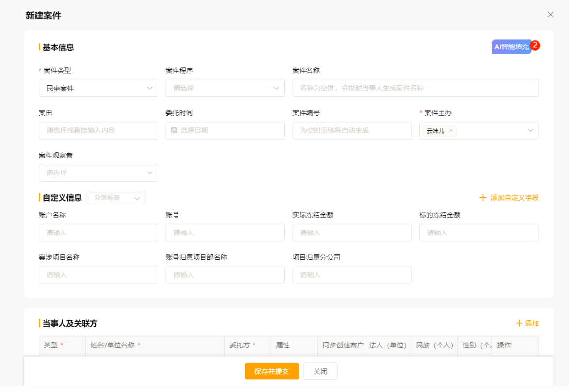Image resolution: width=569 pixels, height=392 pixels.
Task: Close the 新建案件 dialog with X
Action: 550,15
